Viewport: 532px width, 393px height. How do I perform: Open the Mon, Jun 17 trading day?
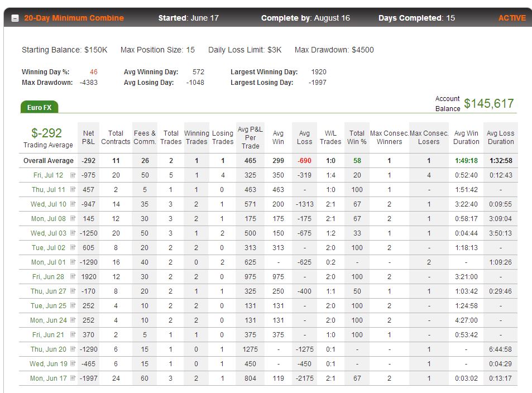coord(48,378)
